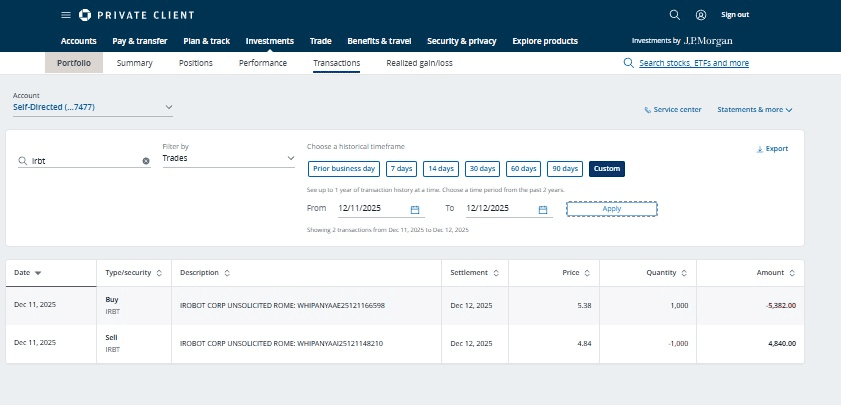
Task: Click the Export download icon
Action: click(x=760, y=149)
